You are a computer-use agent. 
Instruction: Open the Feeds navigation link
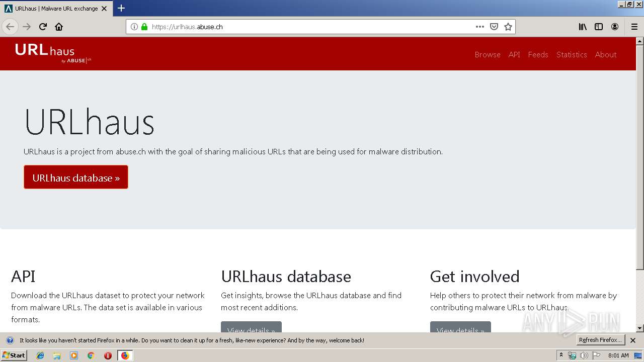(538, 54)
